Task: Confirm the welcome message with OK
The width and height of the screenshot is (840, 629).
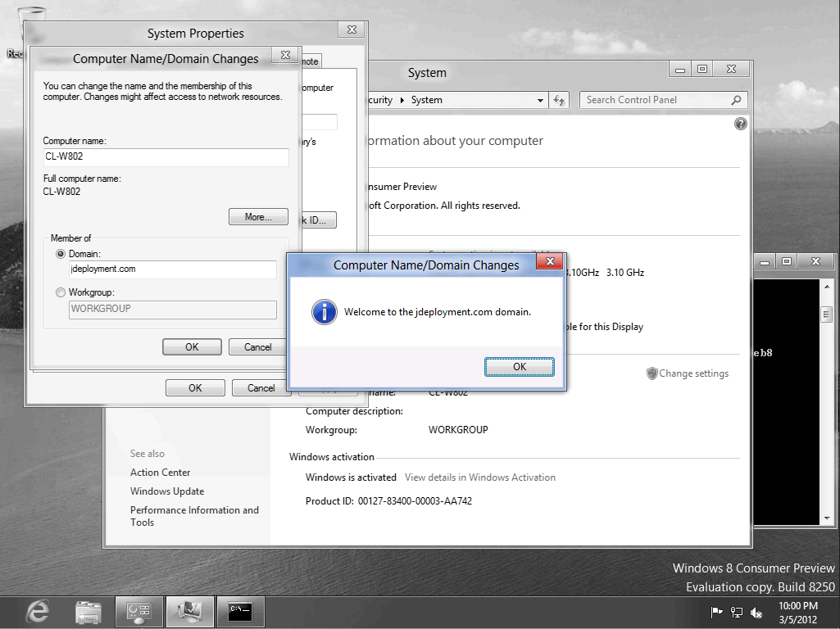Action: 519,367
